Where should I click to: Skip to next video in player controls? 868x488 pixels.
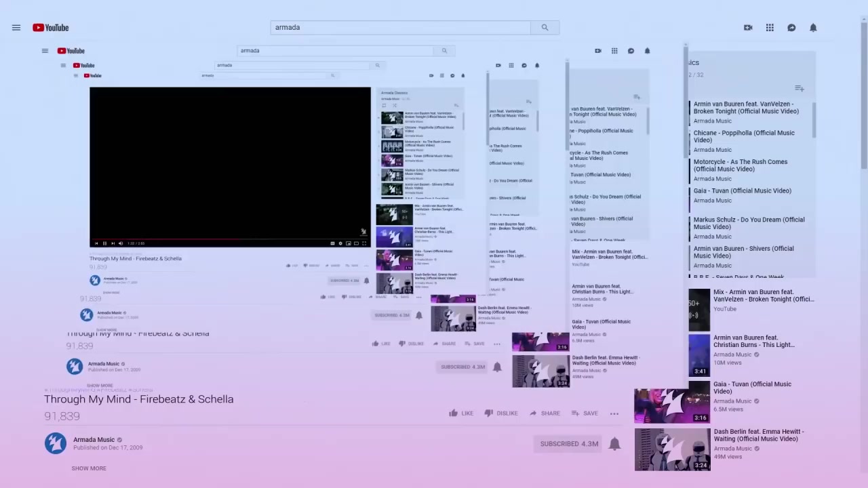coord(113,243)
